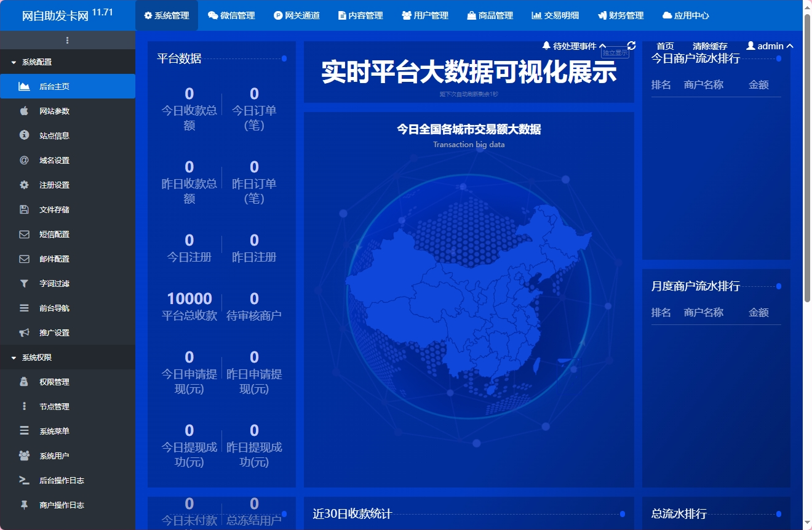Open the 商品管理 top menu
This screenshot has height=530, width=812.
(490, 15)
